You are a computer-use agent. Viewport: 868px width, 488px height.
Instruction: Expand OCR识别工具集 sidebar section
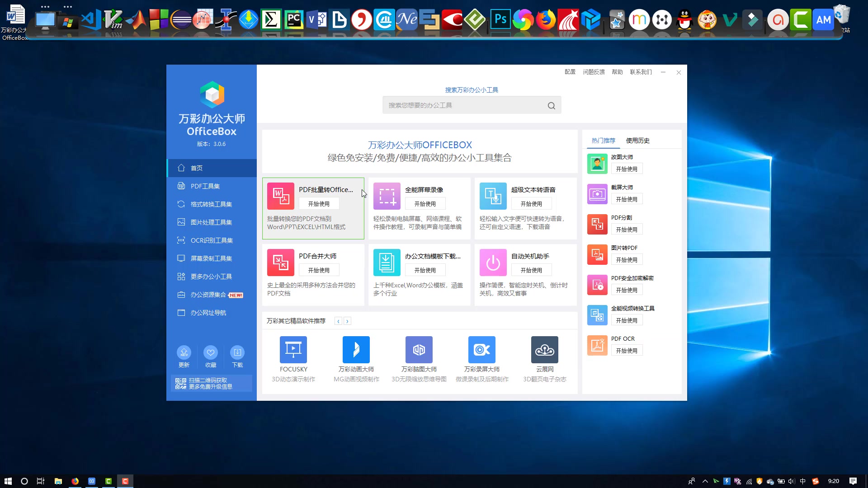211,239
